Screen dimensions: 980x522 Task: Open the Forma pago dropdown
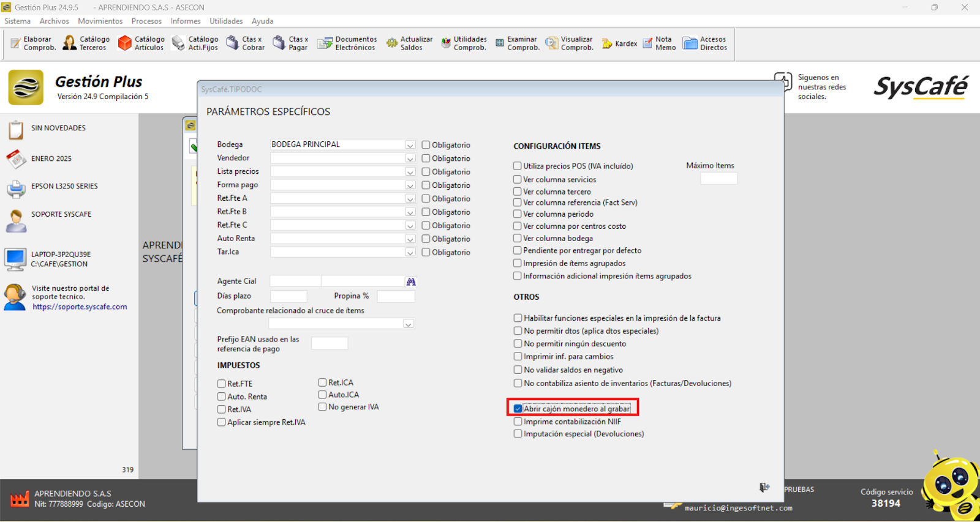tap(410, 185)
